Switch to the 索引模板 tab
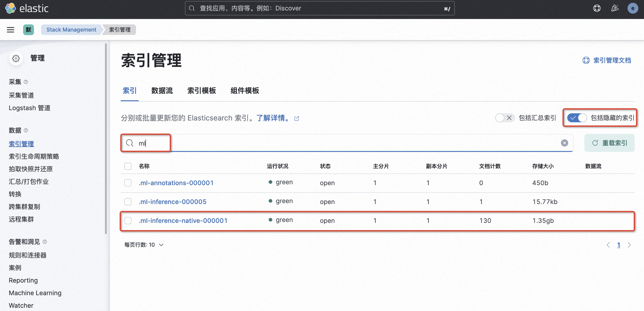Viewport: 644px width, 311px height. pyautogui.click(x=202, y=91)
